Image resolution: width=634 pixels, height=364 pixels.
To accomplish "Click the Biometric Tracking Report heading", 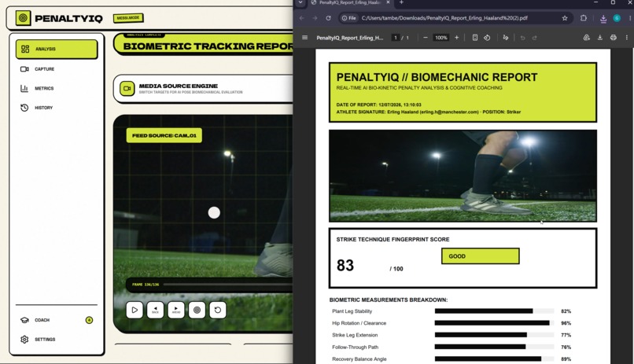I will (208, 46).
